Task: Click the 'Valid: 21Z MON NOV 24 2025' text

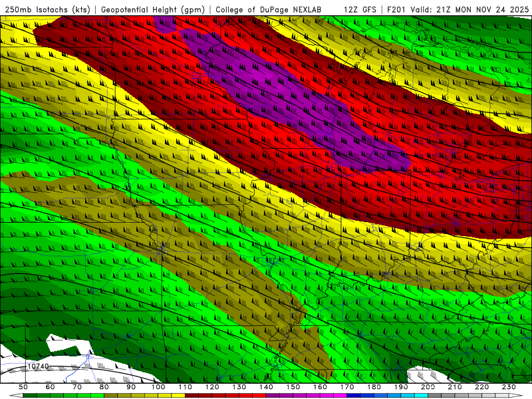Action: coord(469,10)
